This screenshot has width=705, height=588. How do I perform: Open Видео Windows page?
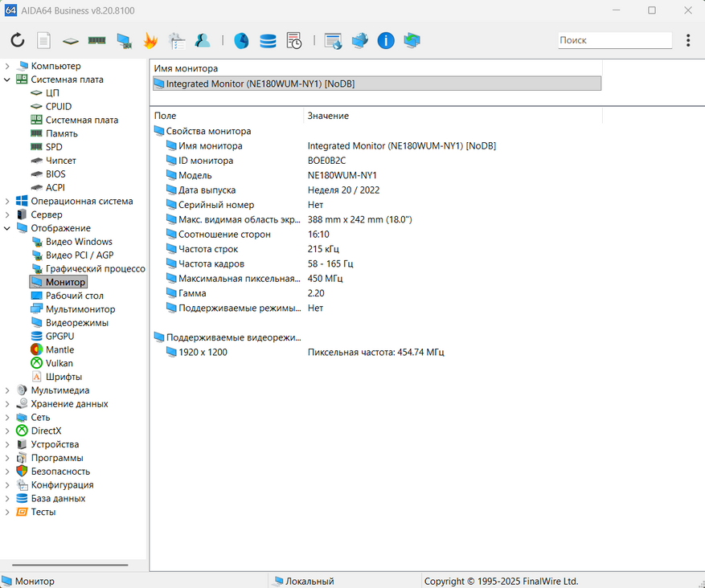pos(79,242)
